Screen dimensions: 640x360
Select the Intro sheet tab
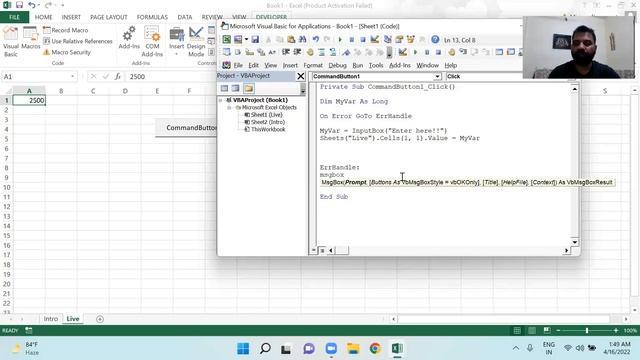coord(51,319)
